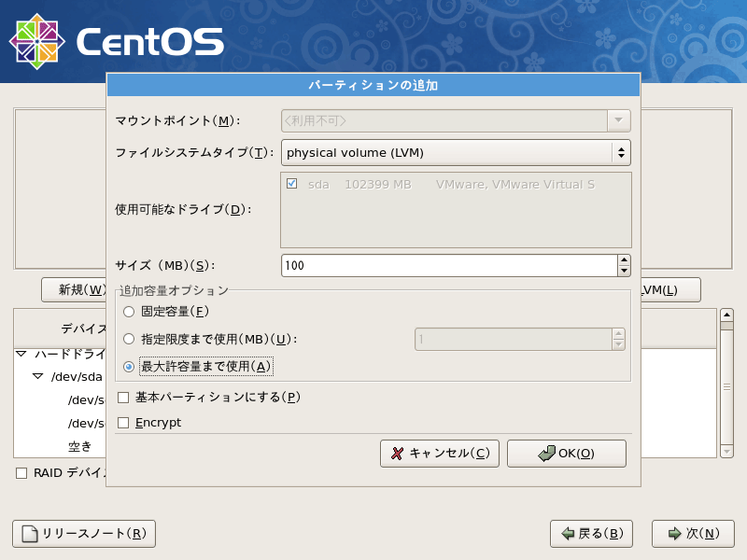Collapse the ハードドライブ tree entry

(21, 355)
